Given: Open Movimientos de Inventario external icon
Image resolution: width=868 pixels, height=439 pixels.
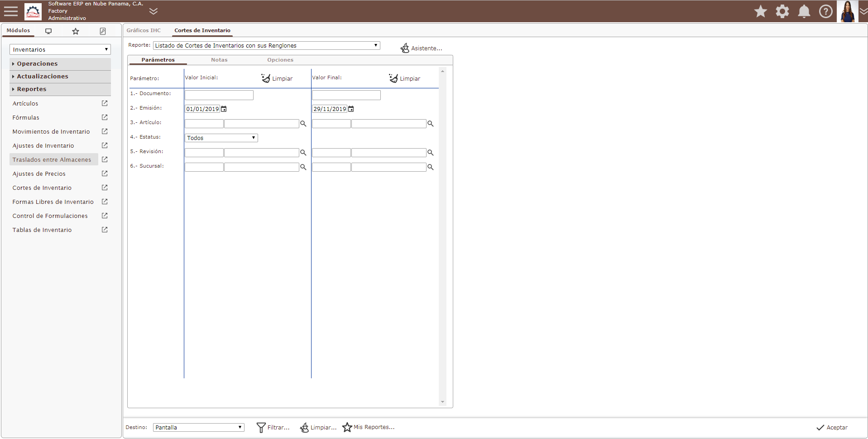Looking at the screenshot, I should (105, 131).
